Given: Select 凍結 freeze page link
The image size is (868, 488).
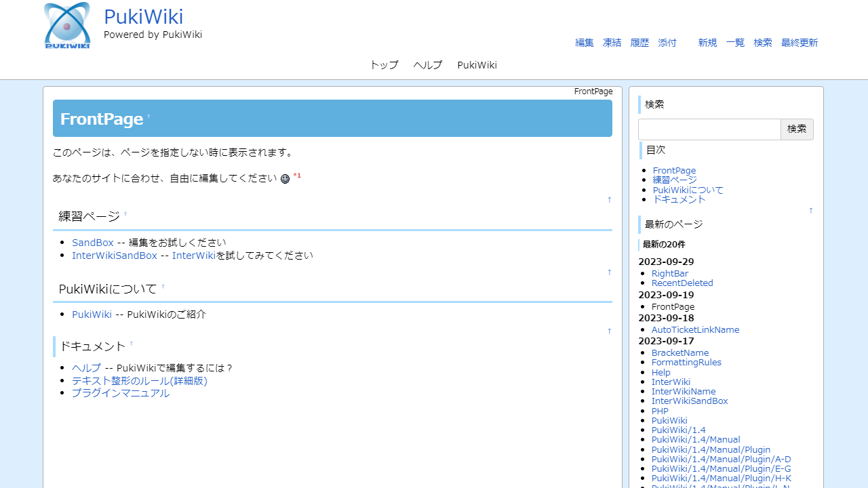Looking at the screenshot, I should pyautogui.click(x=612, y=43).
